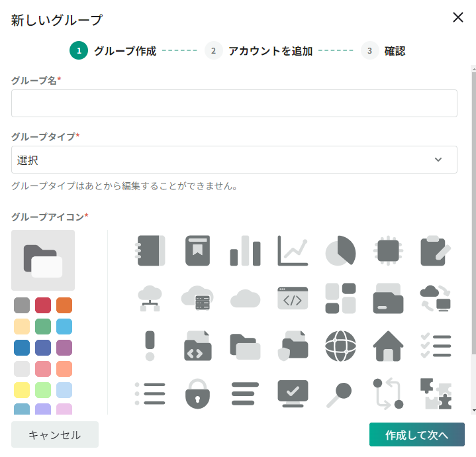Pick the light gray color swatch
The height and width of the screenshot is (457, 476).
pos(22,369)
